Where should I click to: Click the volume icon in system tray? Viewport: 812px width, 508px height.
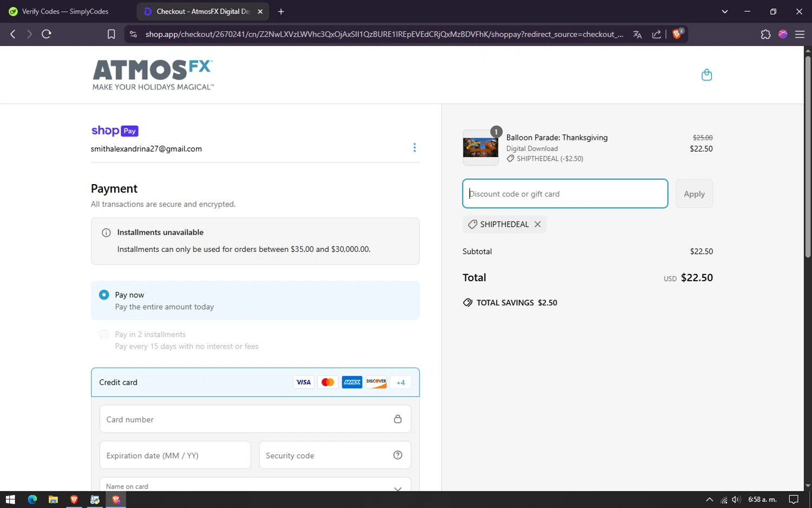point(736,499)
